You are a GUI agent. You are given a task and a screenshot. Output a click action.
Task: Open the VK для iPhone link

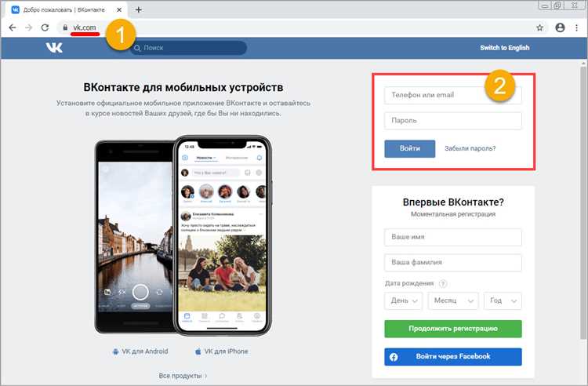(x=226, y=351)
